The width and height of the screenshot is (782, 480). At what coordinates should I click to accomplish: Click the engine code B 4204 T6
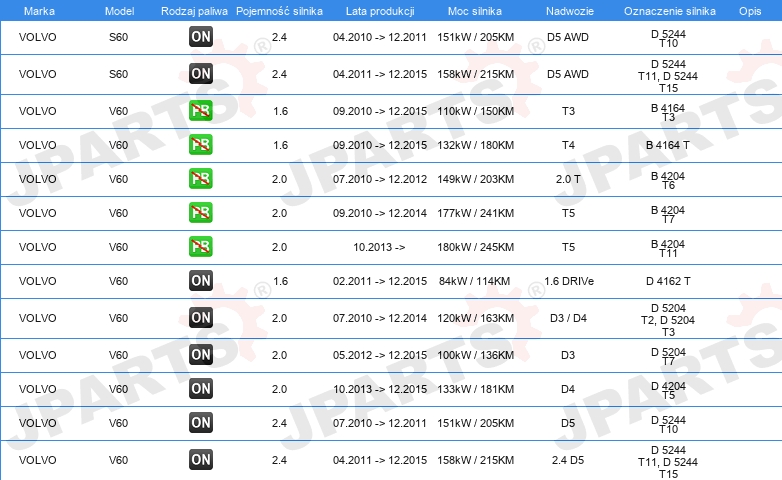point(668,180)
